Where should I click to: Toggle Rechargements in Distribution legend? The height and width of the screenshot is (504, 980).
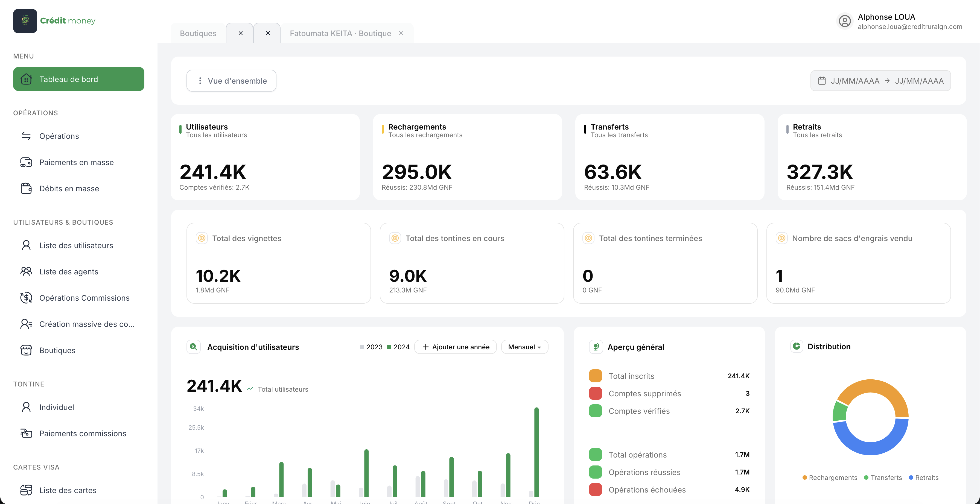coord(830,477)
